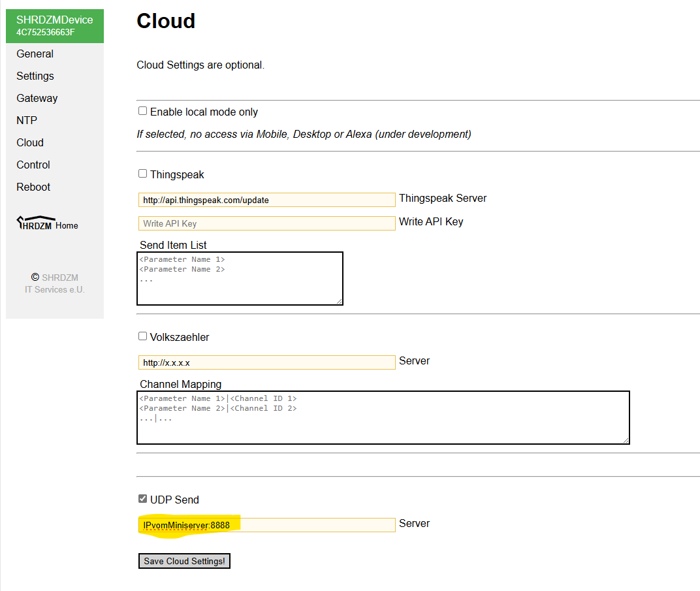Click the 'Thingspeak Server' field label

click(443, 198)
